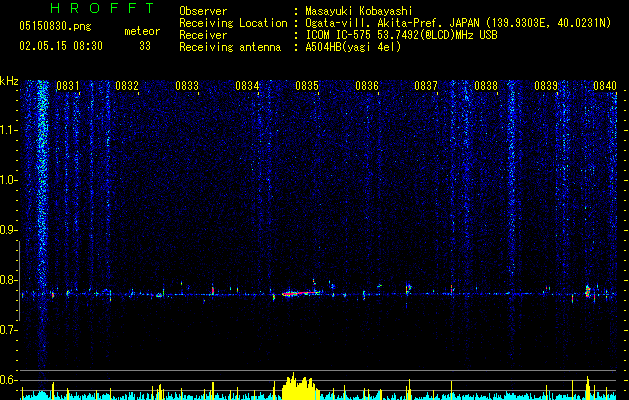
Task: Click the Receiver field label
Action: coord(203,35)
